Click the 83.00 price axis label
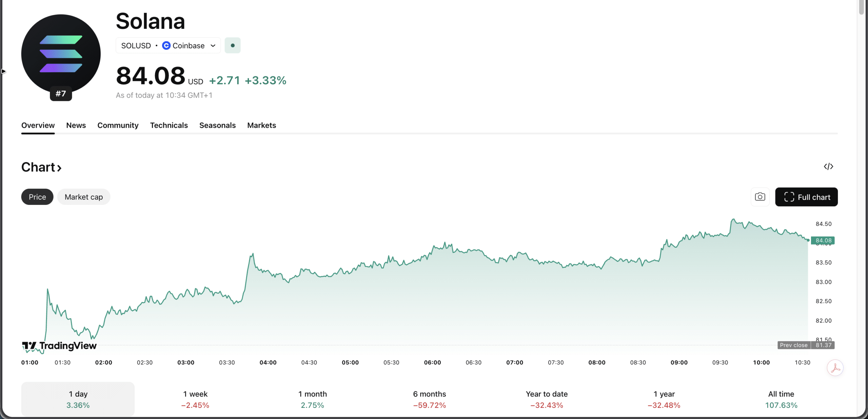 [x=824, y=282]
